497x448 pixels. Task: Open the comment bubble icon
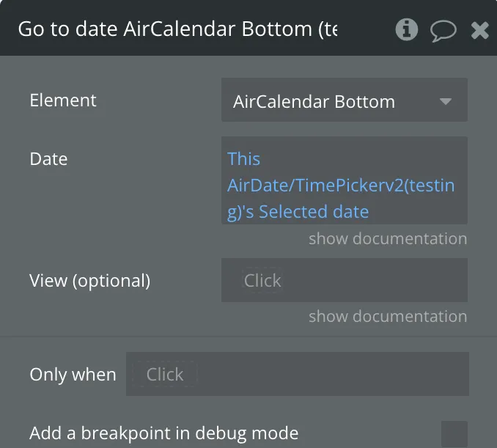(x=443, y=30)
